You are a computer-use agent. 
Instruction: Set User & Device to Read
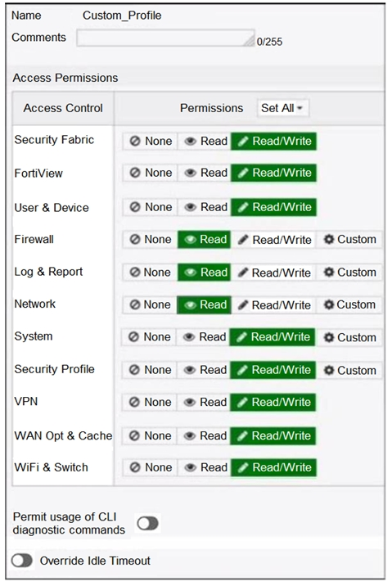tap(205, 207)
